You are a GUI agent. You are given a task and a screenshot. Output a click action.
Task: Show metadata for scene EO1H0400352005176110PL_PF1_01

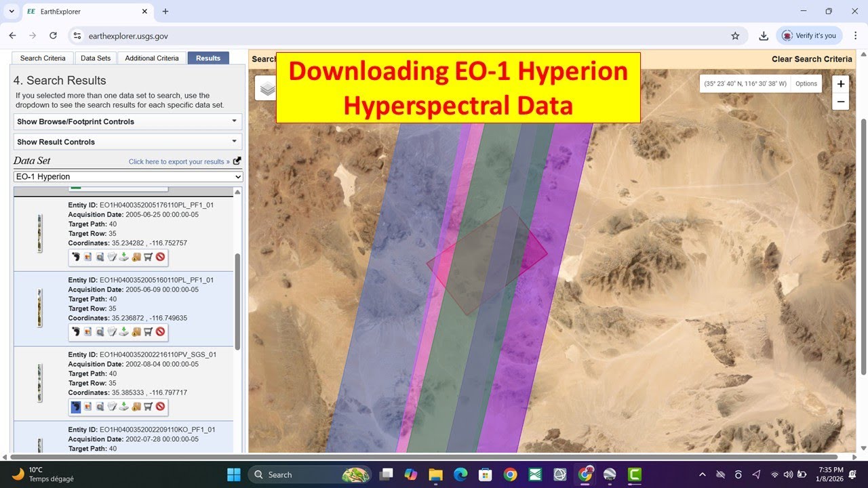(x=112, y=257)
